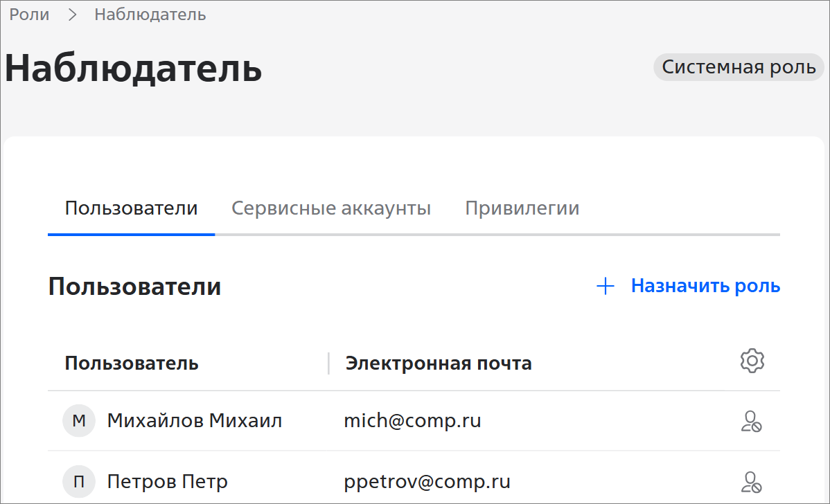Open user Михайлов Михаил

coord(194,421)
